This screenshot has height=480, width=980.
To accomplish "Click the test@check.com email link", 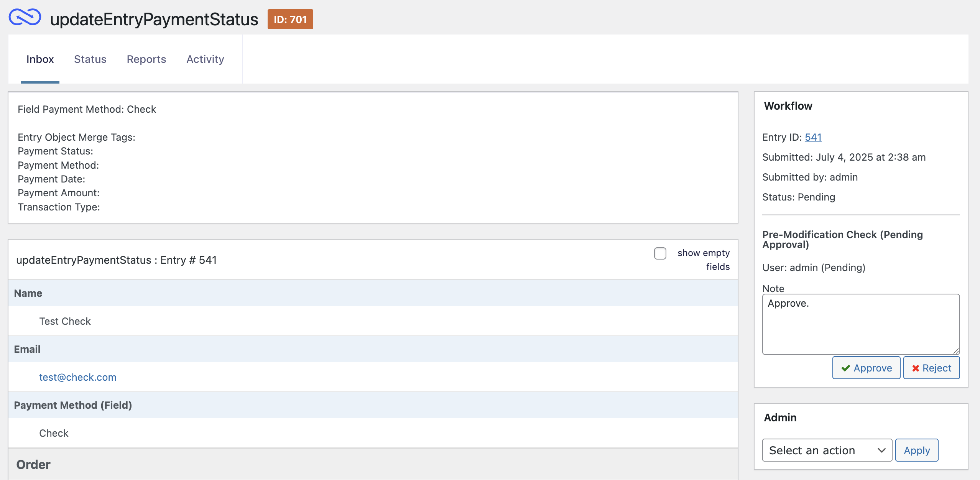I will (x=78, y=377).
